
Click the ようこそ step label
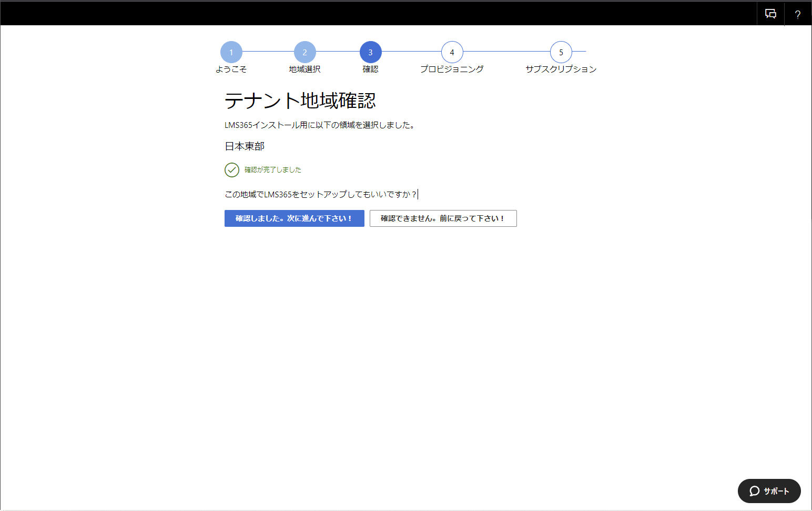pyautogui.click(x=231, y=69)
